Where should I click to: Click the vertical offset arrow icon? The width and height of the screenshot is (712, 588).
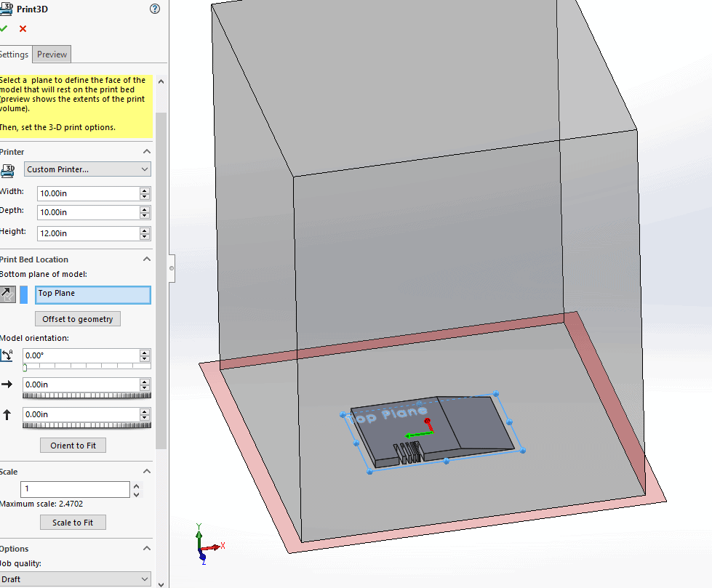[x=8, y=415]
